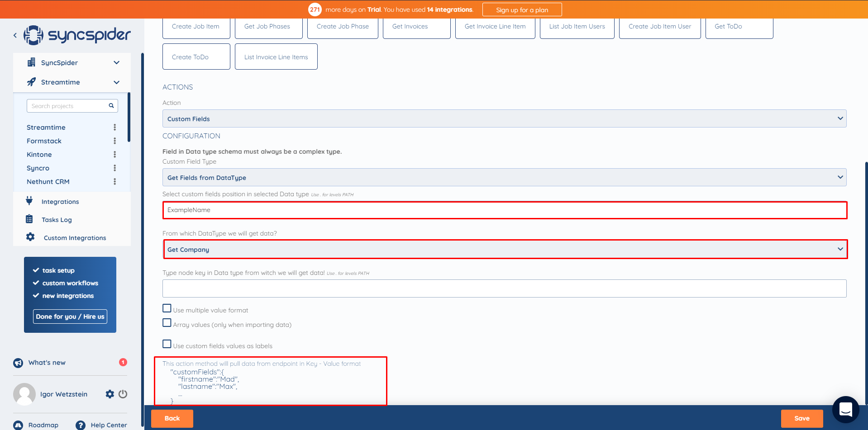Select the List Invoice Line Items tab
This screenshot has height=430, width=868.
(x=276, y=57)
